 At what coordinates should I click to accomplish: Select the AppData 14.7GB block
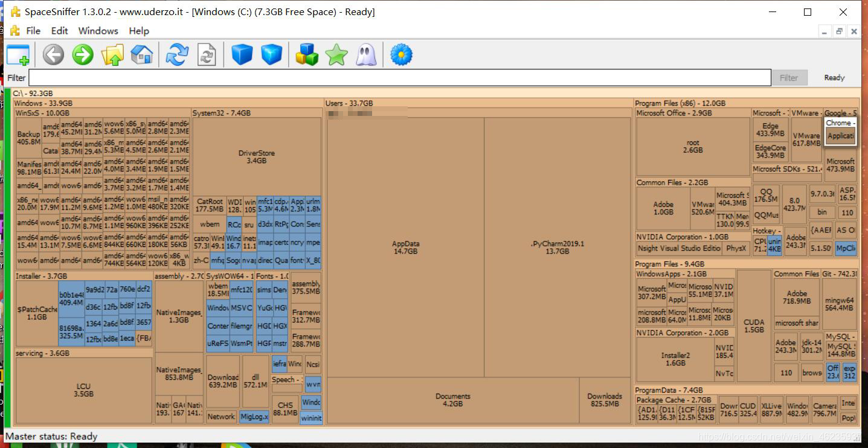[x=405, y=248]
